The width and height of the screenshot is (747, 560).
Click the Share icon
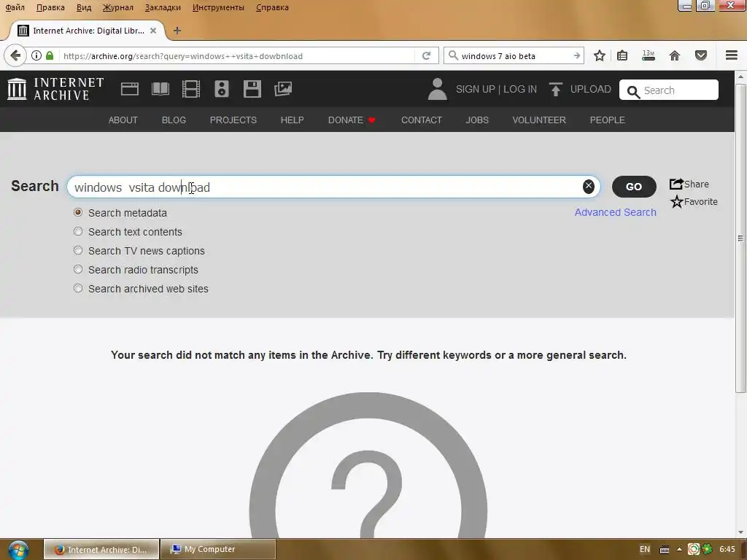point(676,184)
